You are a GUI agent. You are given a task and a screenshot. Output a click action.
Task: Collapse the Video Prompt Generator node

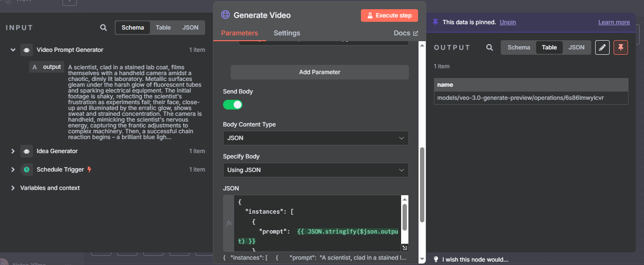[13, 50]
